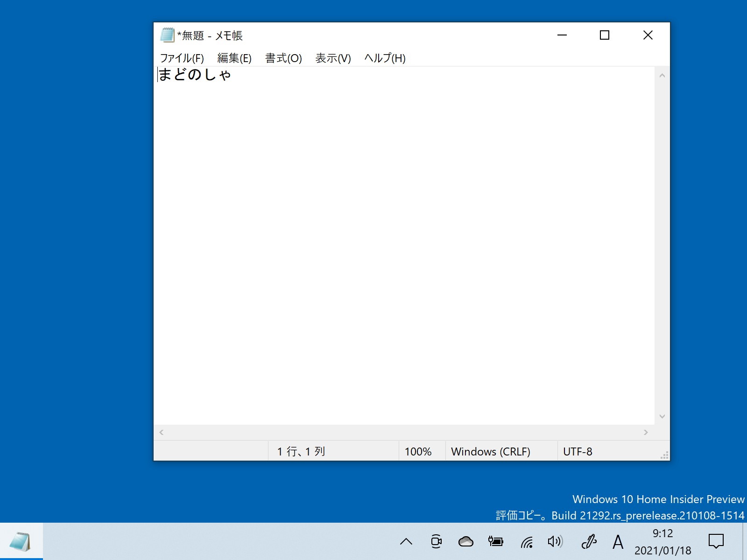Open the clock showing 9:12

tap(662, 542)
